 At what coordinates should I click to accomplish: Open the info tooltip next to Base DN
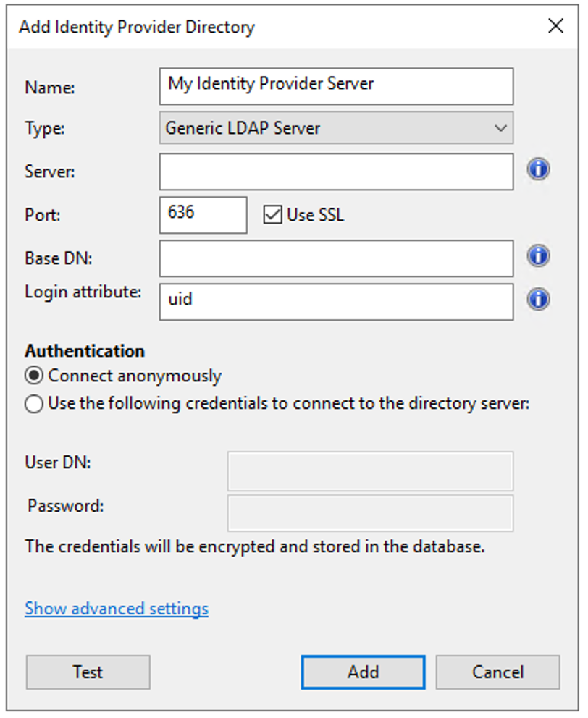pyautogui.click(x=539, y=256)
